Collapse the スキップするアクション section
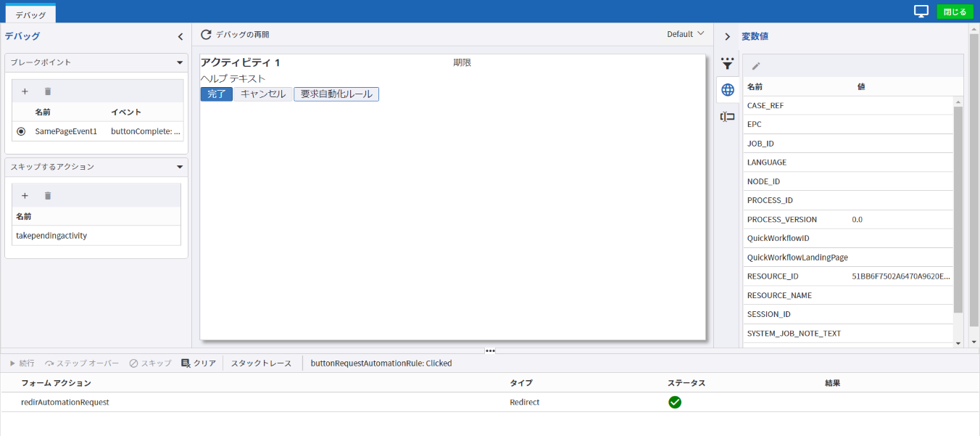The width and height of the screenshot is (980, 436). click(x=180, y=167)
